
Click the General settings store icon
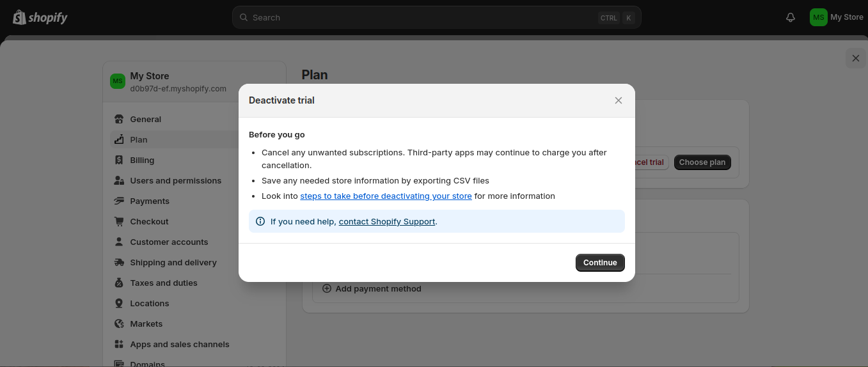pyautogui.click(x=118, y=119)
